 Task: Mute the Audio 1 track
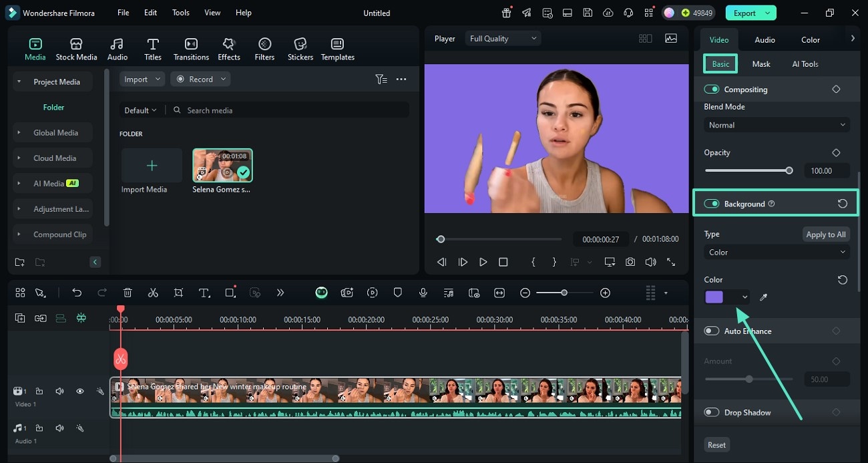click(59, 428)
